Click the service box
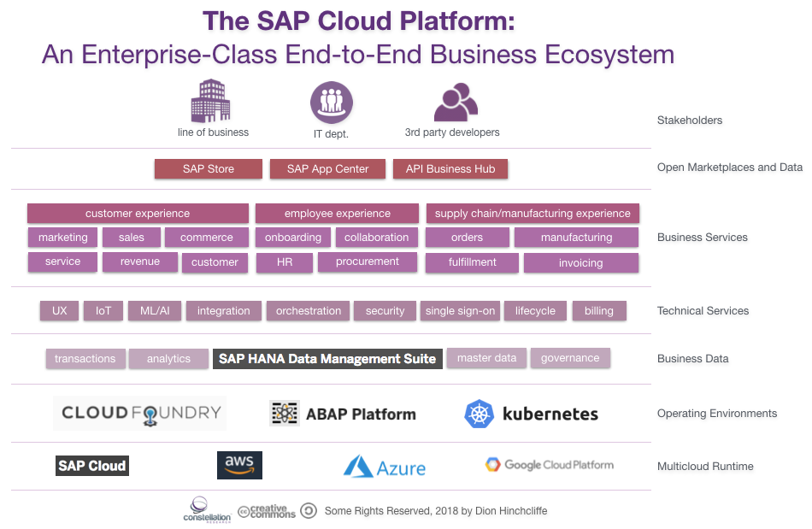Image resolution: width=812 pixels, height=529 pixels. coord(62,262)
